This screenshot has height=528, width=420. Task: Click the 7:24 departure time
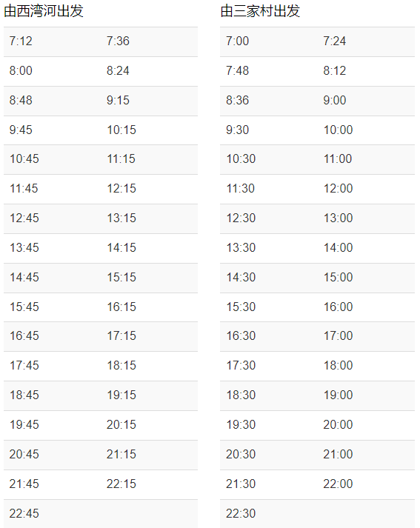pos(335,41)
